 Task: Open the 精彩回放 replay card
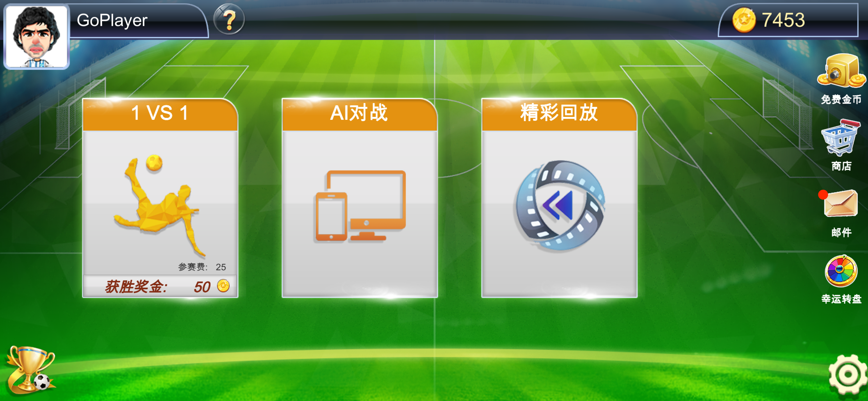[559, 198]
